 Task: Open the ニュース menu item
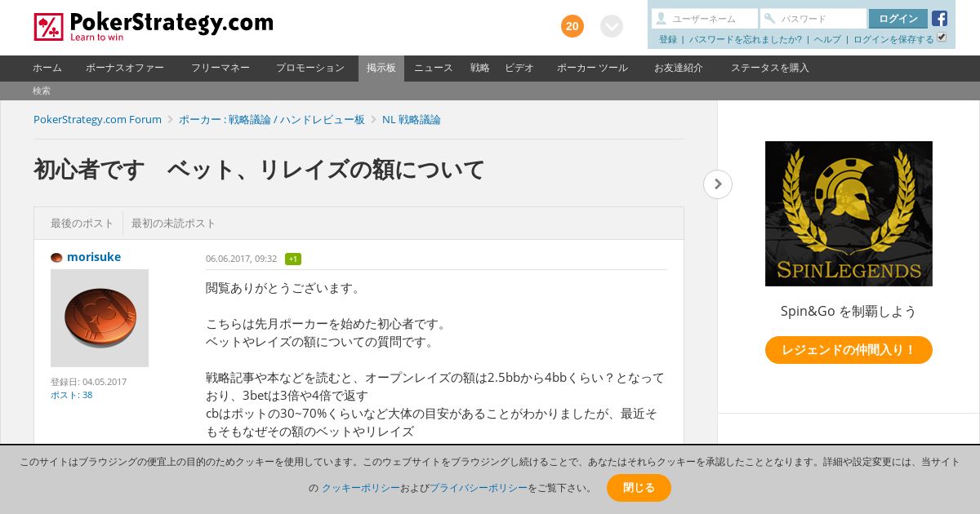click(x=434, y=68)
